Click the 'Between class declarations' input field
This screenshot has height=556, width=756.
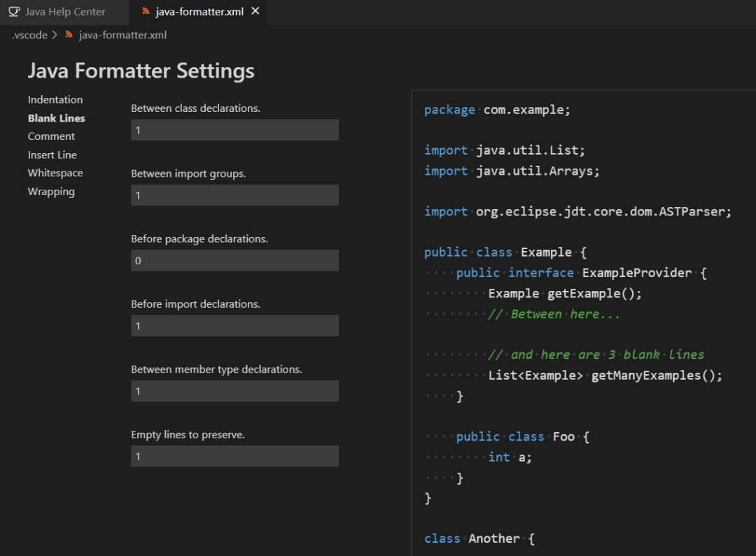tap(234, 129)
